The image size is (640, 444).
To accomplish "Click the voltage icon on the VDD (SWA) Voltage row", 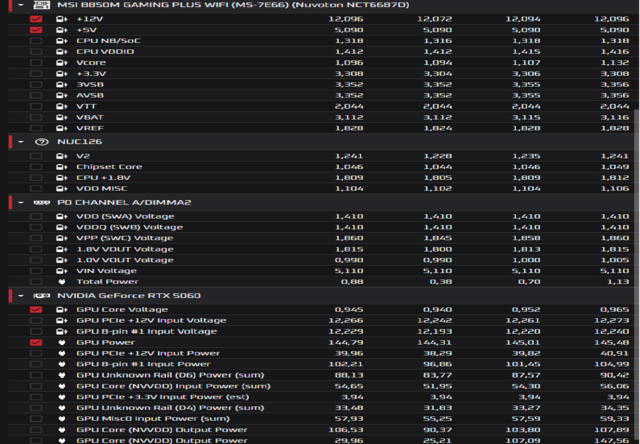I will coord(62,216).
